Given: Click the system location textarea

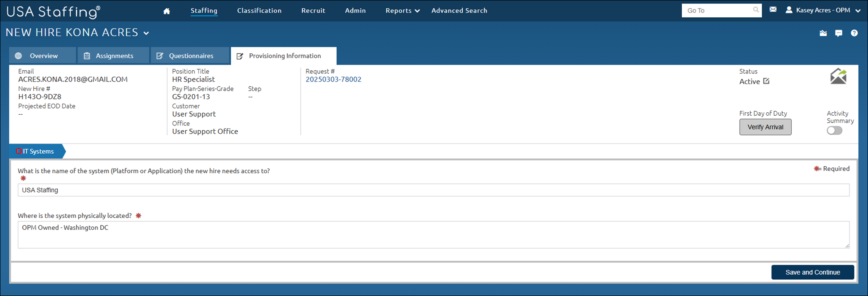Looking at the screenshot, I should [433, 235].
